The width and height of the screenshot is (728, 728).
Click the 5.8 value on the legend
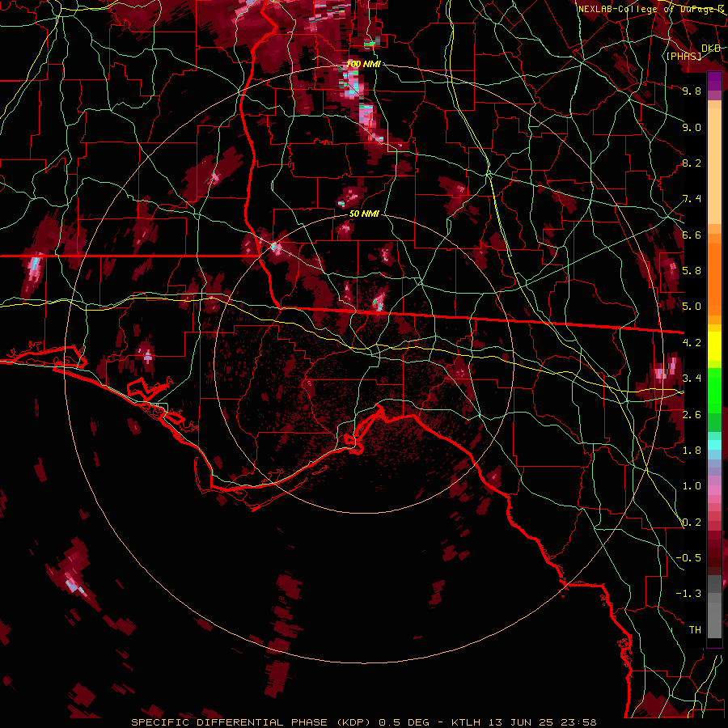coord(692,271)
